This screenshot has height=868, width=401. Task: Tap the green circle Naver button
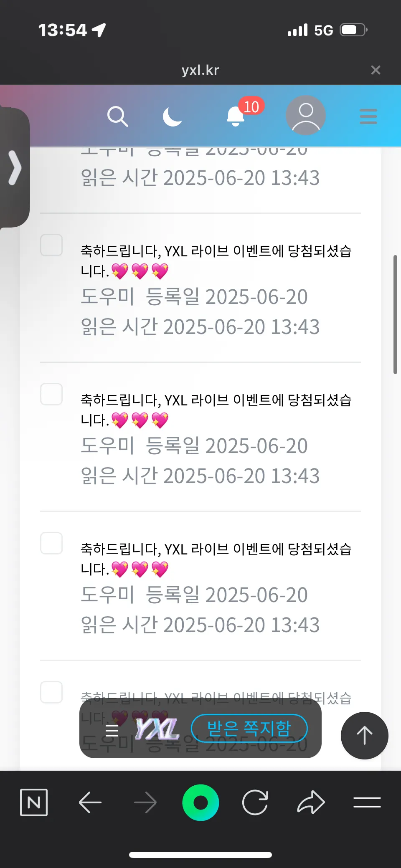click(x=200, y=802)
